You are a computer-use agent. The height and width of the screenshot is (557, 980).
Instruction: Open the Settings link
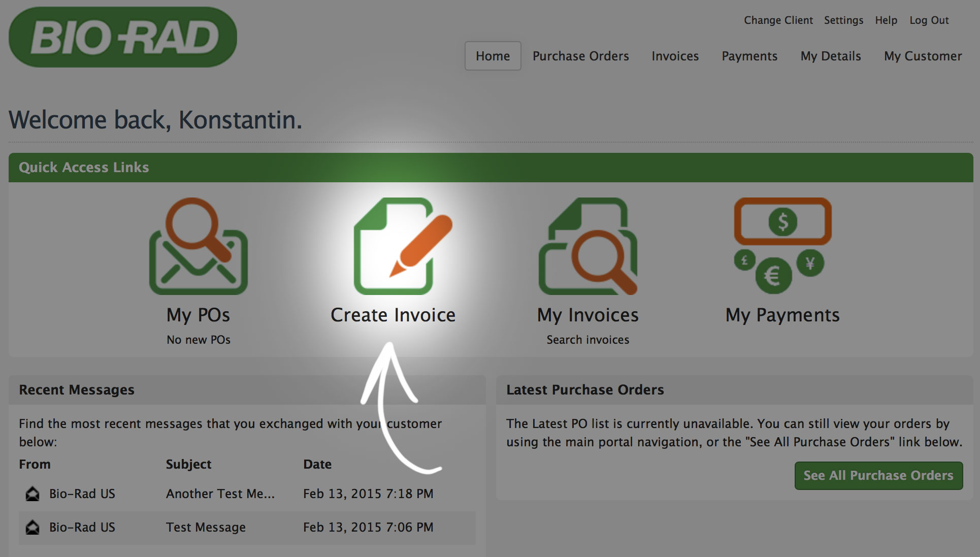pyautogui.click(x=843, y=20)
